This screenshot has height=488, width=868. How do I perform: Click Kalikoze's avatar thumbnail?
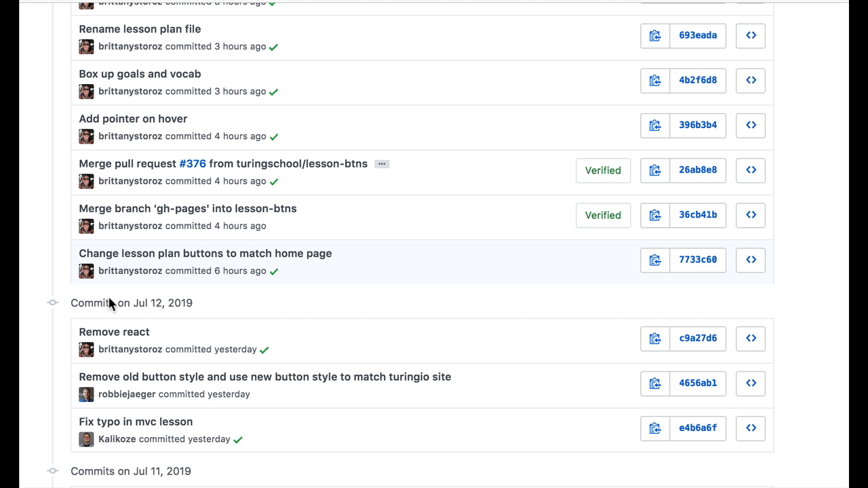click(x=86, y=439)
